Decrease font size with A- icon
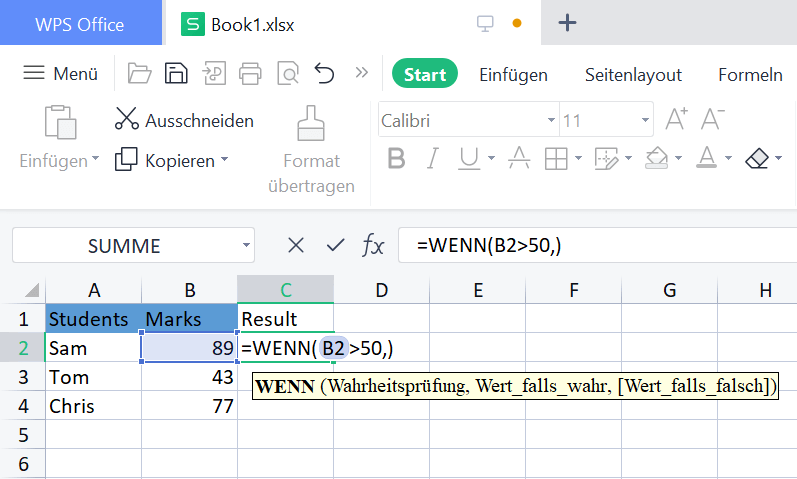 click(712, 119)
